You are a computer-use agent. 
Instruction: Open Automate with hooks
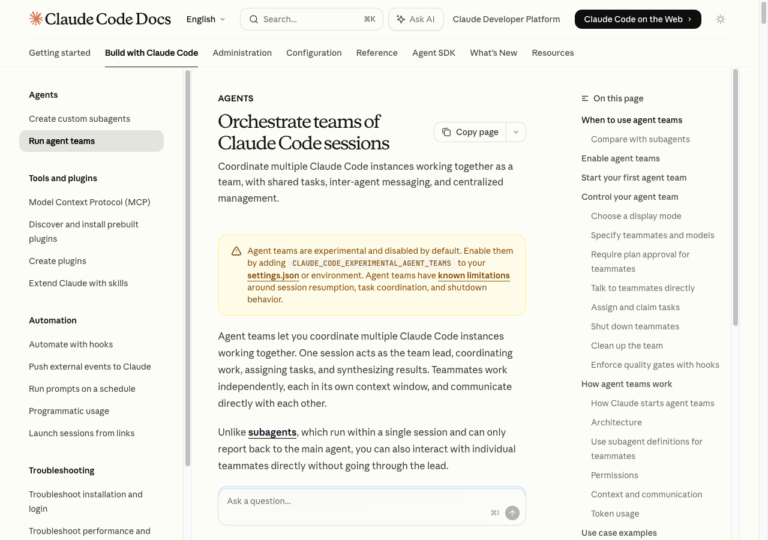(71, 344)
